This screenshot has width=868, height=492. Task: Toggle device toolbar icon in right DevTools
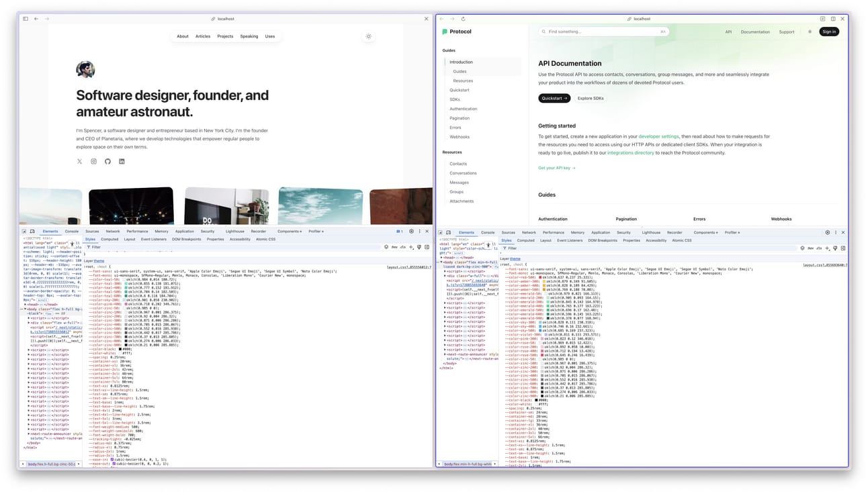point(449,232)
